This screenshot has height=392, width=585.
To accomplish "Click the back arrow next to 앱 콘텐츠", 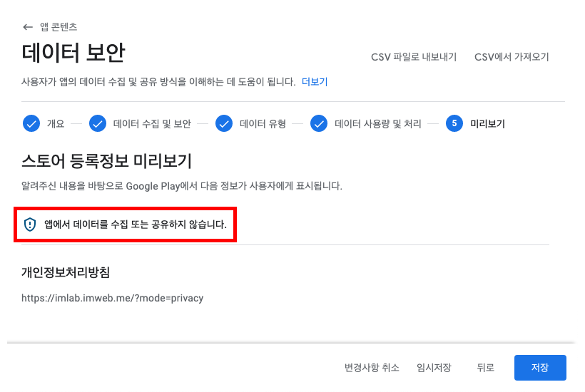I will [x=28, y=27].
